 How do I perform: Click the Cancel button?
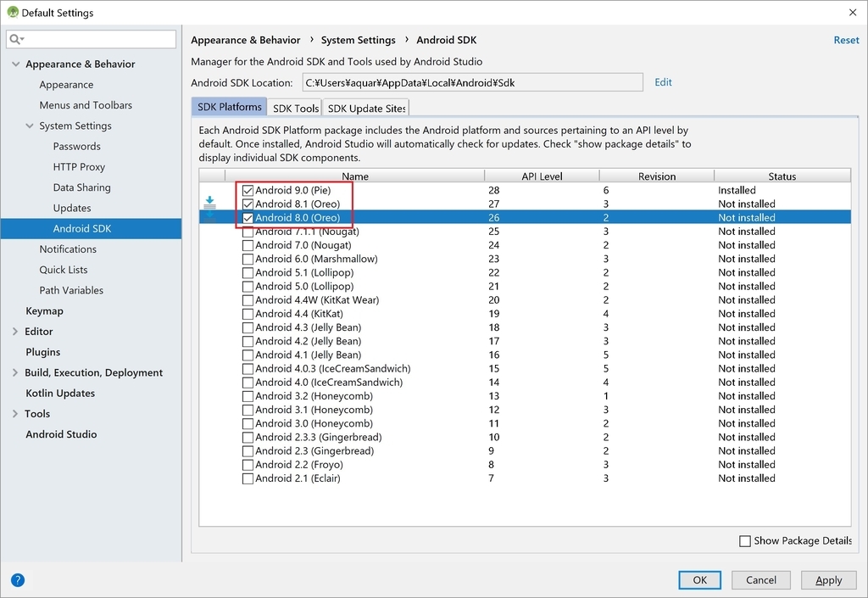tap(760, 579)
